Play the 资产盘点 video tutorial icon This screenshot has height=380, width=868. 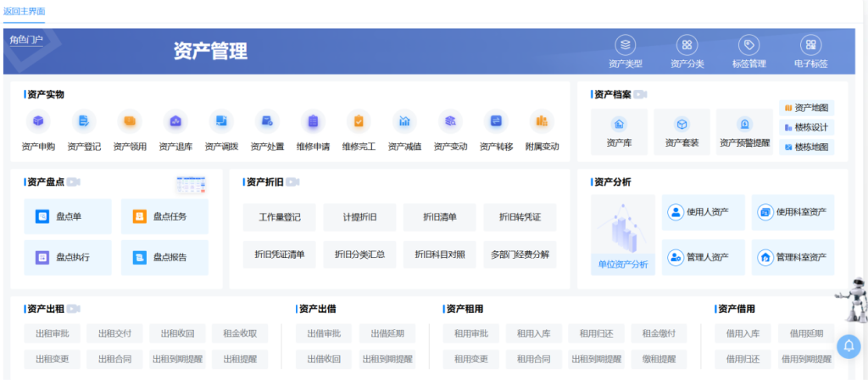click(74, 182)
